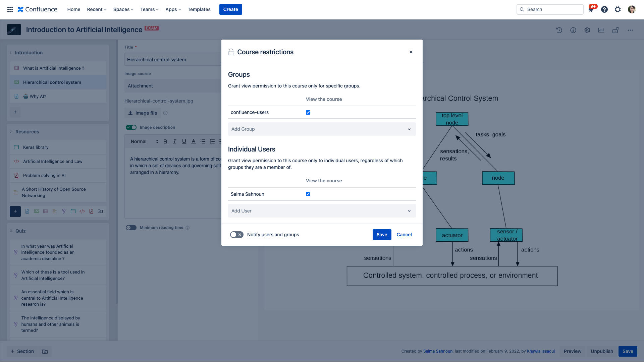Close the Course restrictions dialog
Screen dimensions: 644x362
[x=411, y=52]
